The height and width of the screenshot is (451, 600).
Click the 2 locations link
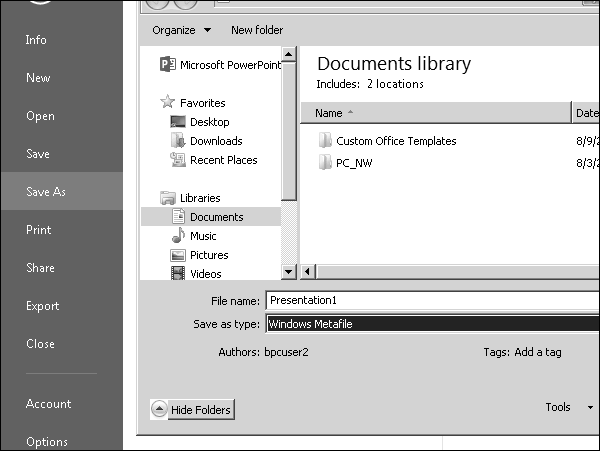click(395, 84)
